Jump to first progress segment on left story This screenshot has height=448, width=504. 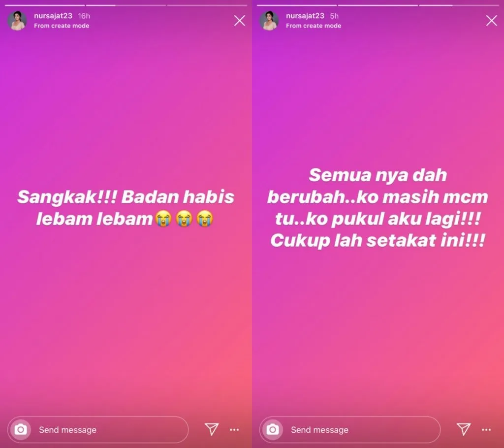[x=45, y=5]
